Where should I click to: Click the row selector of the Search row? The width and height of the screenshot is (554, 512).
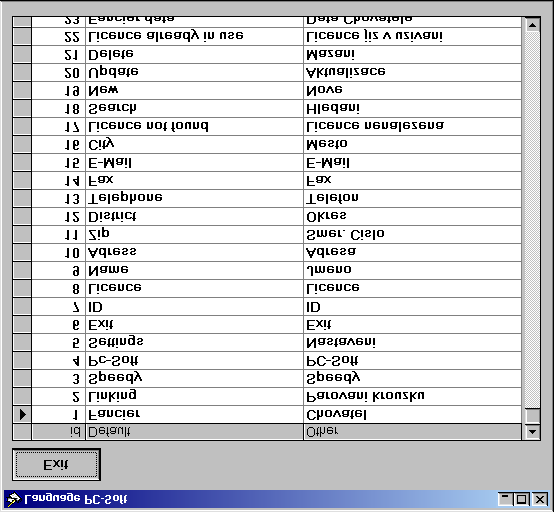point(22,108)
